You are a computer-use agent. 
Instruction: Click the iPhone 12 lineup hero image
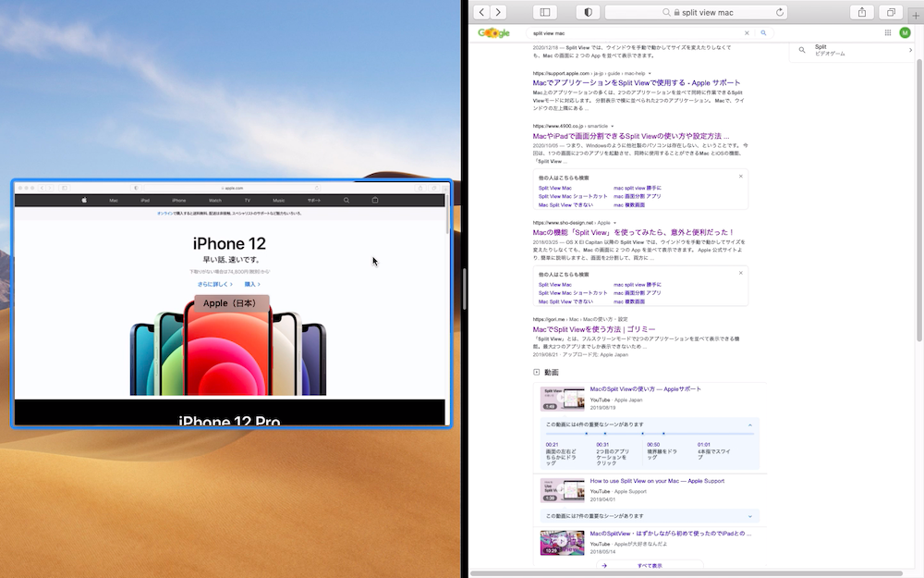(x=228, y=346)
